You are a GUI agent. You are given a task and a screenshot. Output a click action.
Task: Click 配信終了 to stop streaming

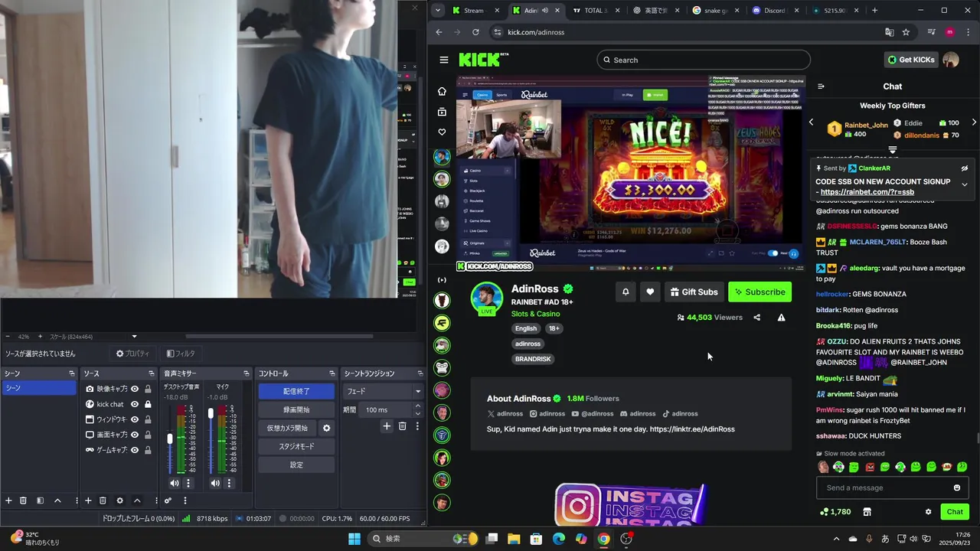pyautogui.click(x=296, y=391)
